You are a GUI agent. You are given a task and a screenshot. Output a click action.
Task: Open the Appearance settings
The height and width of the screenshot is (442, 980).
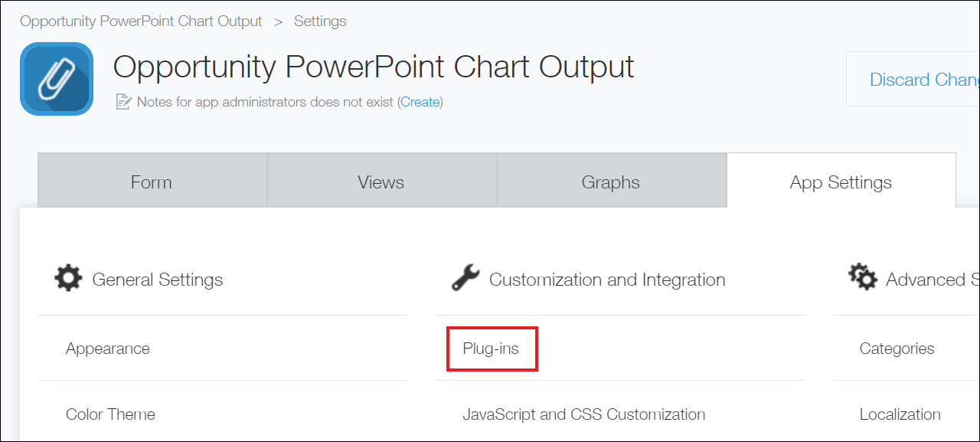pos(108,349)
